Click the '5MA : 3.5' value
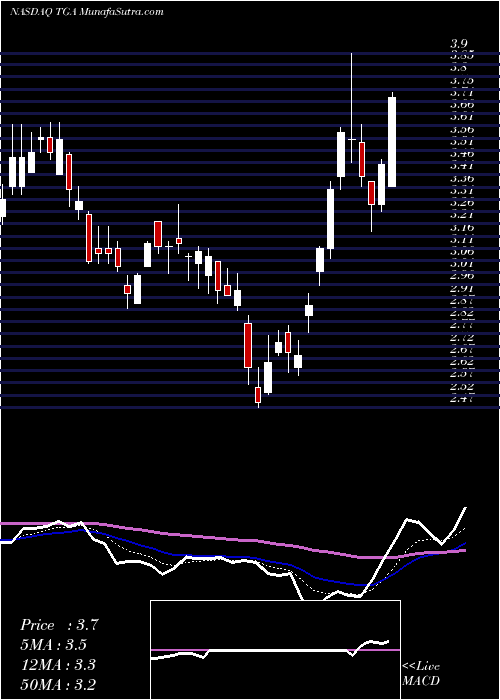Viewport: 500px width, 700px height. (54, 645)
